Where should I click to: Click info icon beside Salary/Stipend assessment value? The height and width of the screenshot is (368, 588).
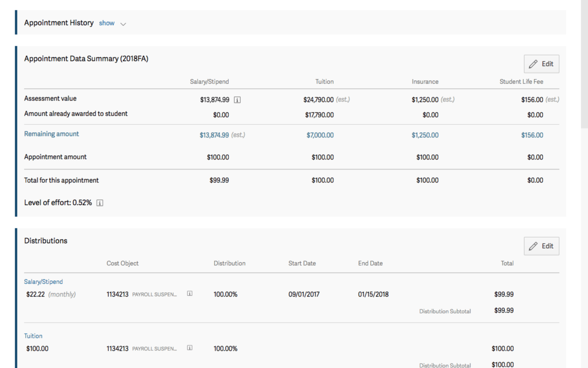click(237, 100)
